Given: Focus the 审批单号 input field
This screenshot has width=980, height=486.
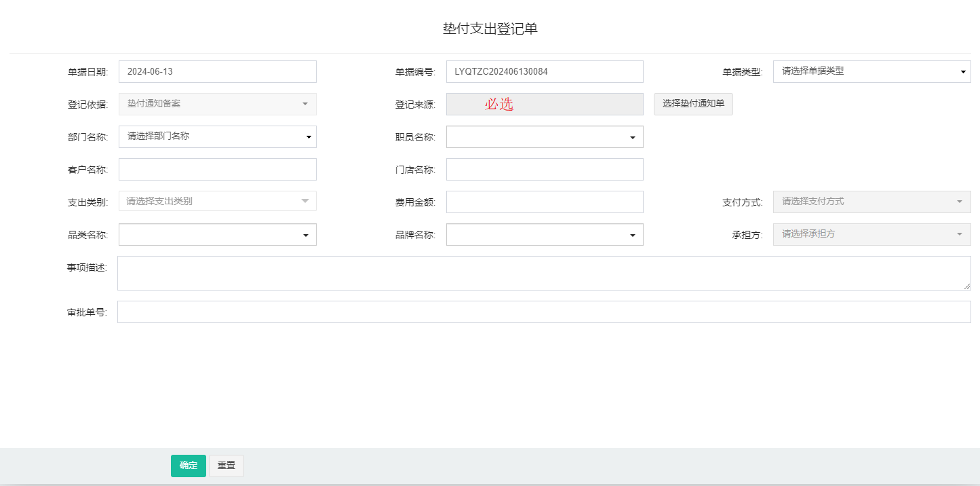Looking at the screenshot, I should click(x=543, y=312).
